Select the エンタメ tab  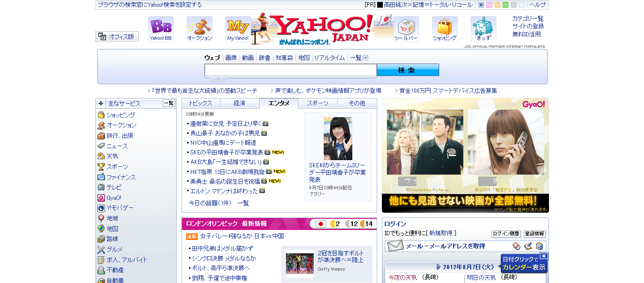click(279, 103)
